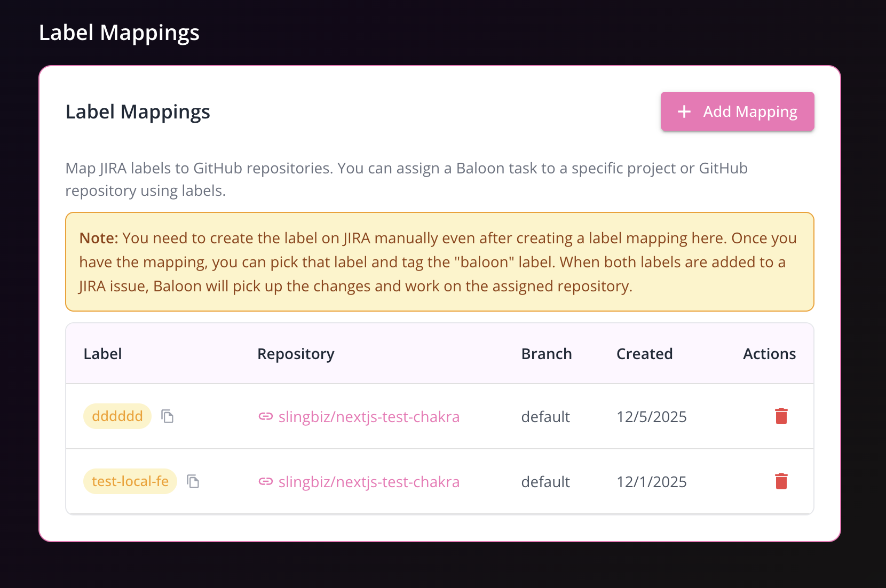Open the repository link in the test-local-fe row
This screenshot has width=886, height=588.
[369, 482]
